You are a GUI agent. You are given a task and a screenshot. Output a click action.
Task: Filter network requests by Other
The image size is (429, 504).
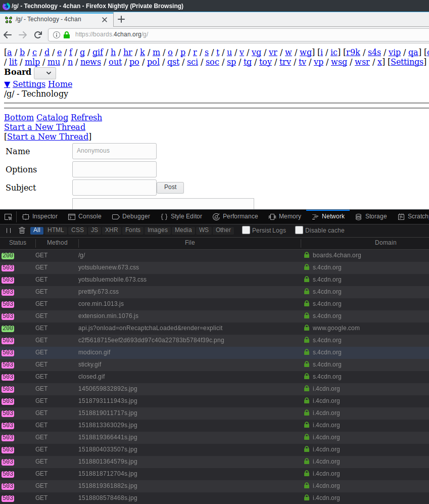tap(223, 230)
